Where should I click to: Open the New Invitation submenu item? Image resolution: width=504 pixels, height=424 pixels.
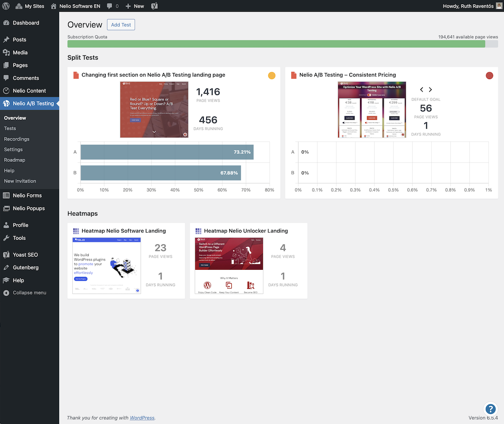(x=20, y=181)
